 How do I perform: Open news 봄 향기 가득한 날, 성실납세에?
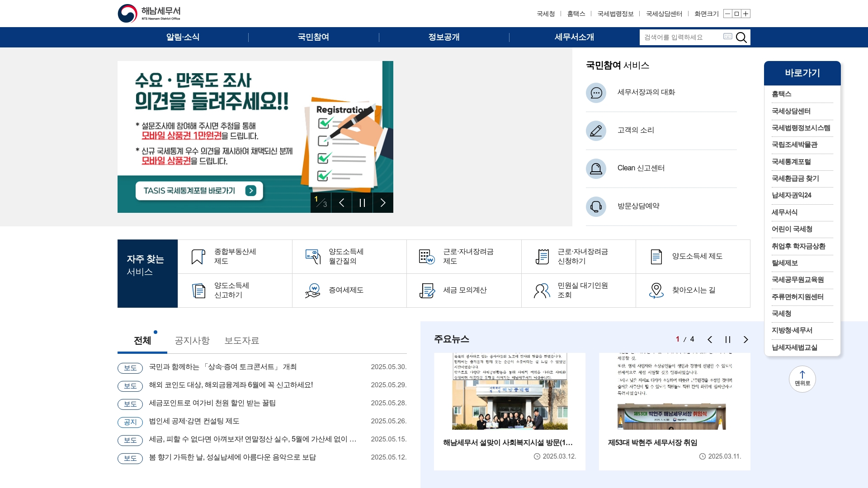pos(232,457)
